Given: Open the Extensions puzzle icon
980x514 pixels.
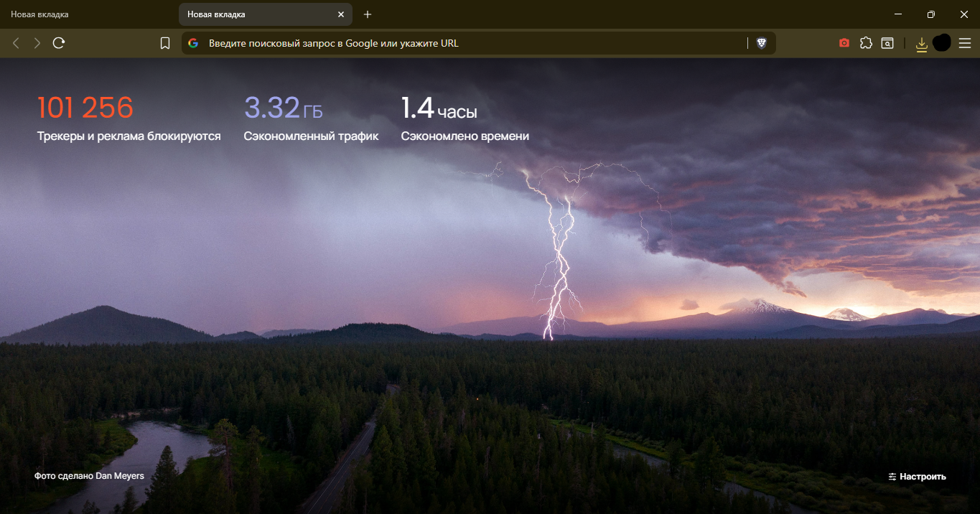Looking at the screenshot, I should pyautogui.click(x=866, y=43).
